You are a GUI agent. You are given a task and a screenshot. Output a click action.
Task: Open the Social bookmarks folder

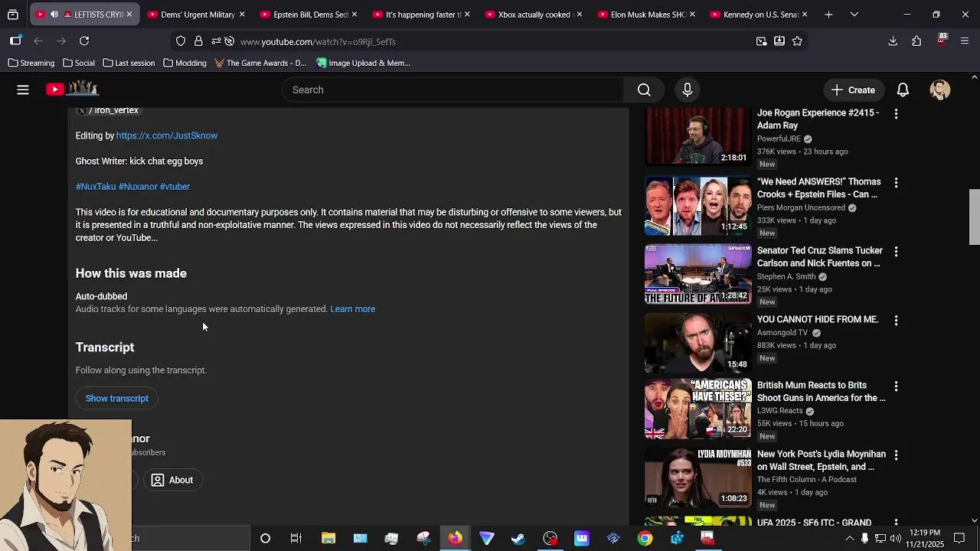pyautogui.click(x=79, y=63)
